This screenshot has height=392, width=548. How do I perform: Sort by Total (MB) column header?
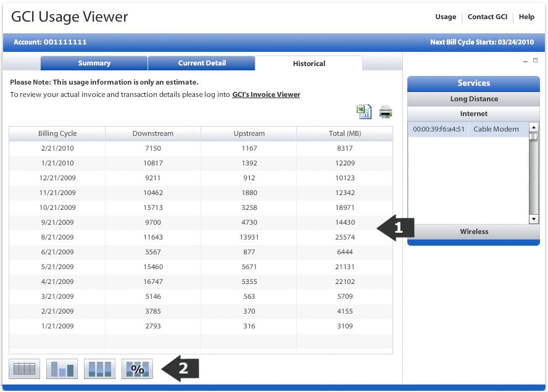(x=344, y=133)
